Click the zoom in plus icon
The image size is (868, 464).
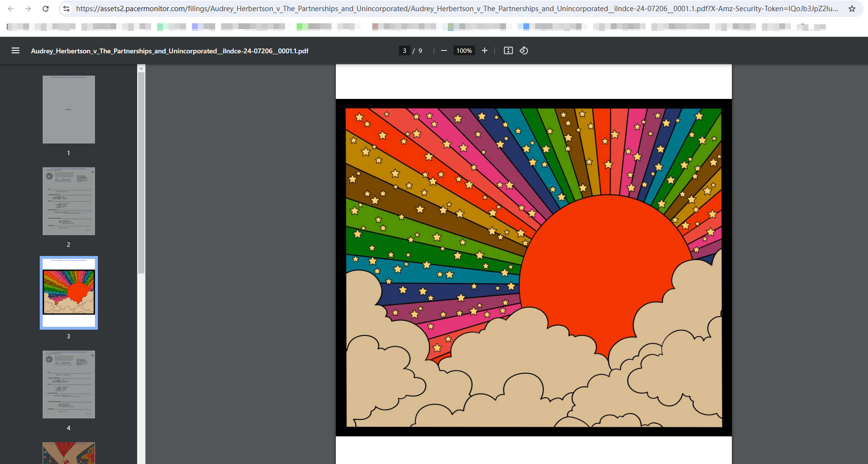pyautogui.click(x=484, y=50)
